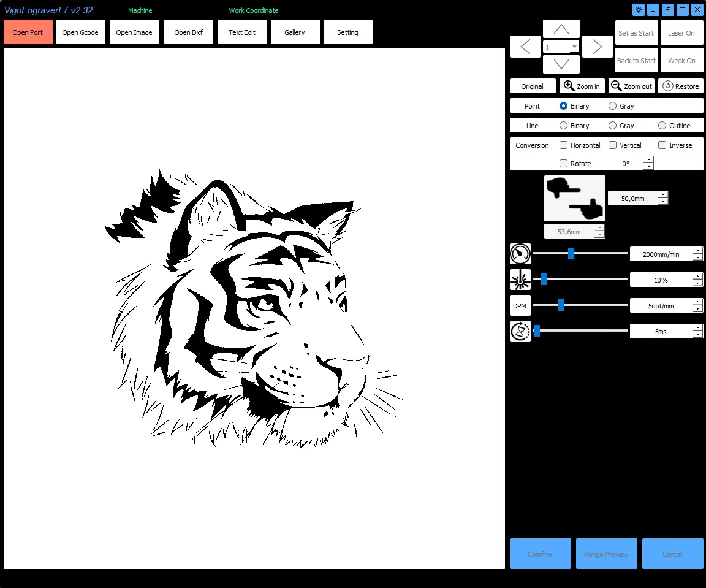Select Line Gray mode

coord(612,126)
